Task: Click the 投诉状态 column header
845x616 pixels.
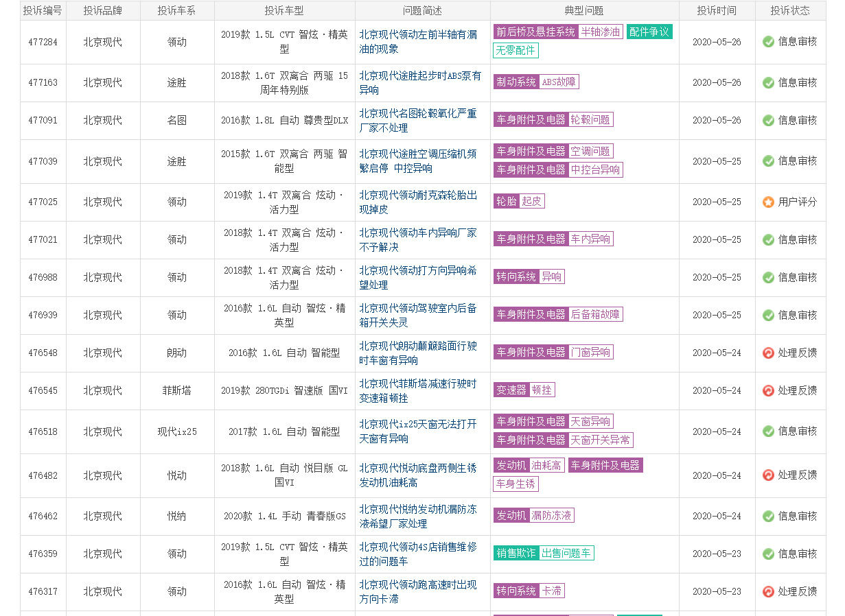Action: pyautogui.click(x=790, y=10)
